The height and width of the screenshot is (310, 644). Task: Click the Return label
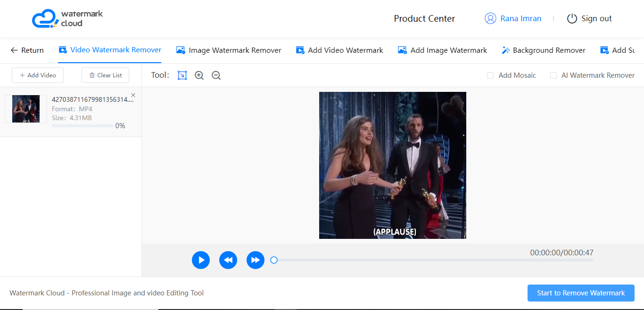(x=33, y=50)
